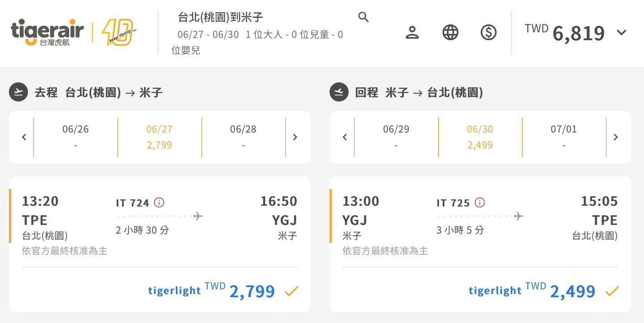This screenshot has width=644, height=323.
Task: Toggle the selected TWD 2,799 tigerlight fare
Action: click(291, 291)
